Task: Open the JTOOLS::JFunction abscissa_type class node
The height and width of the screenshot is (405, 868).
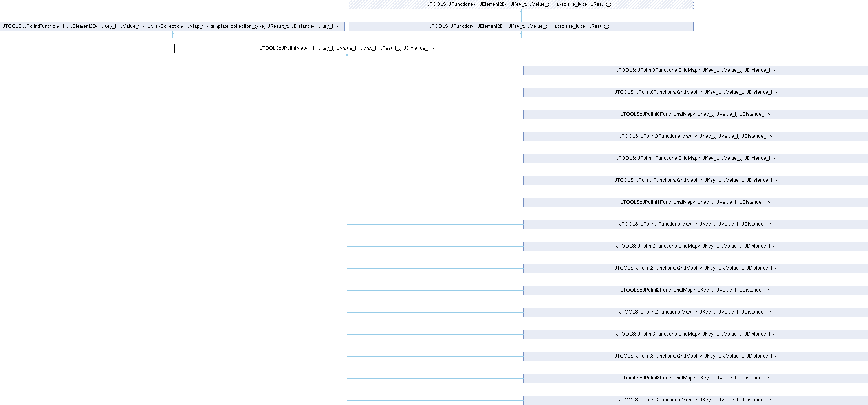Action: click(x=521, y=27)
